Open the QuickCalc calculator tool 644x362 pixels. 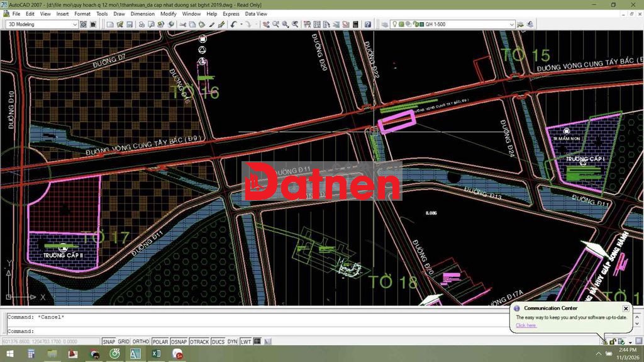(355, 25)
